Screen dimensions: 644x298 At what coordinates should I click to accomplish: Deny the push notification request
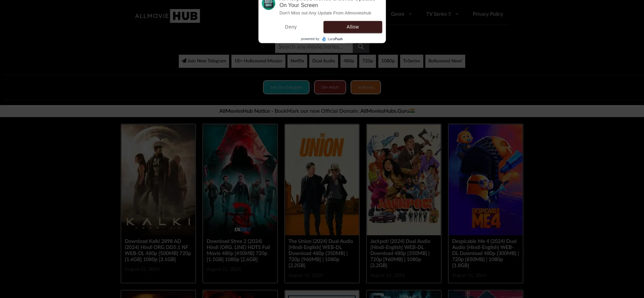tap(291, 27)
